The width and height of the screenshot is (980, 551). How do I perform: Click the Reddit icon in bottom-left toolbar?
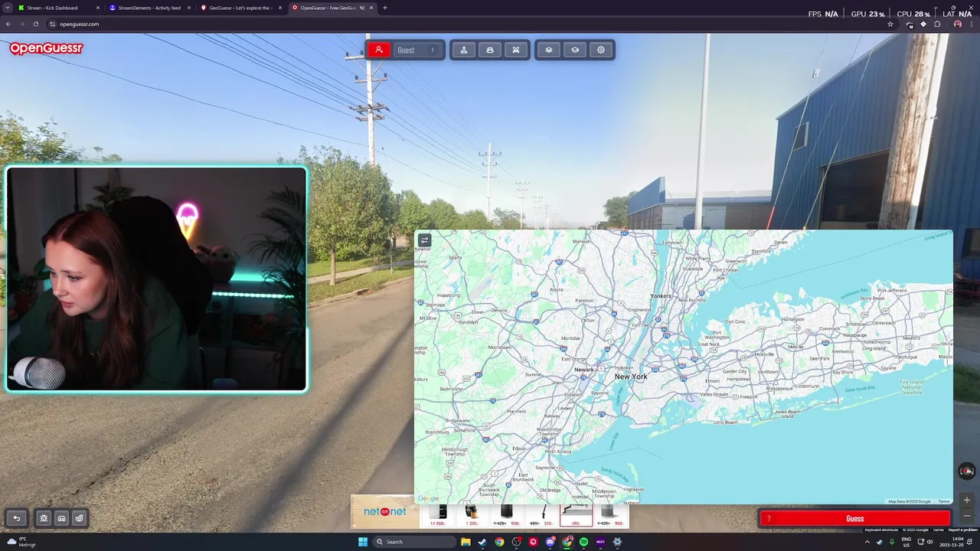(x=79, y=518)
